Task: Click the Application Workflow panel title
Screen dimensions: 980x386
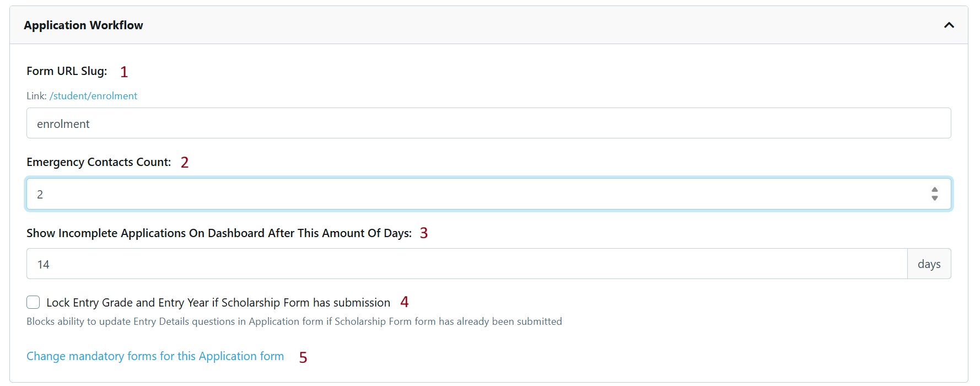Action: (83, 25)
